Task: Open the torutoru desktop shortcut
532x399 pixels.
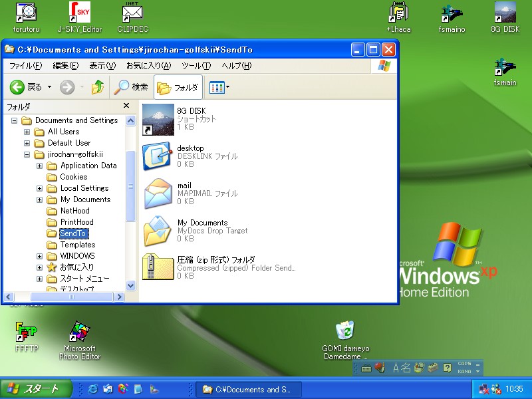Action: [x=26, y=18]
